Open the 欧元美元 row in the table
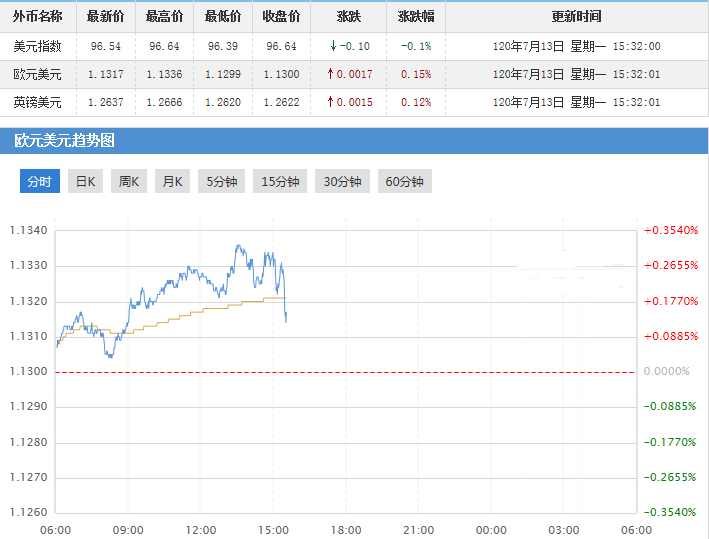The width and height of the screenshot is (709, 539). pyautogui.click(x=37, y=74)
